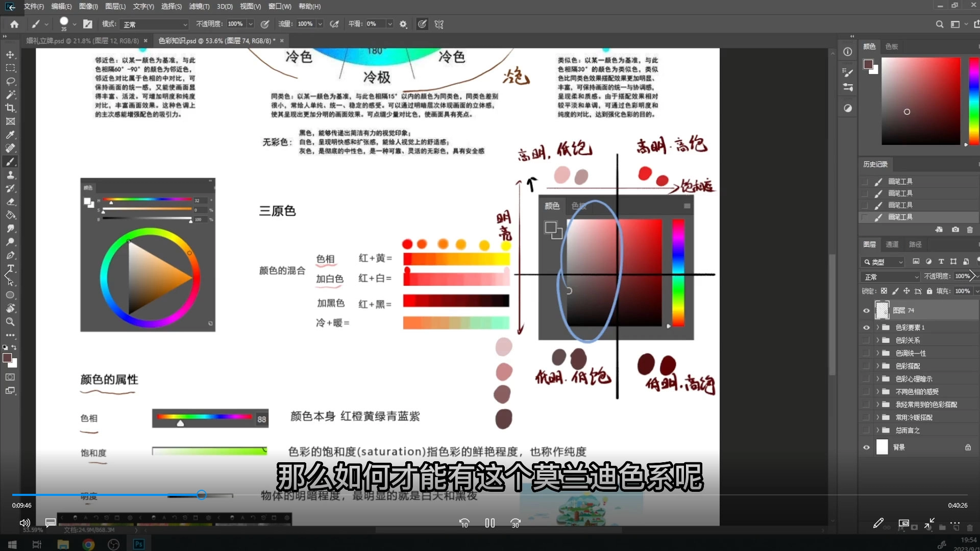The image size is (980, 551).
Task: Click the foreground color swatch in toolbar
Action: coord(7,358)
